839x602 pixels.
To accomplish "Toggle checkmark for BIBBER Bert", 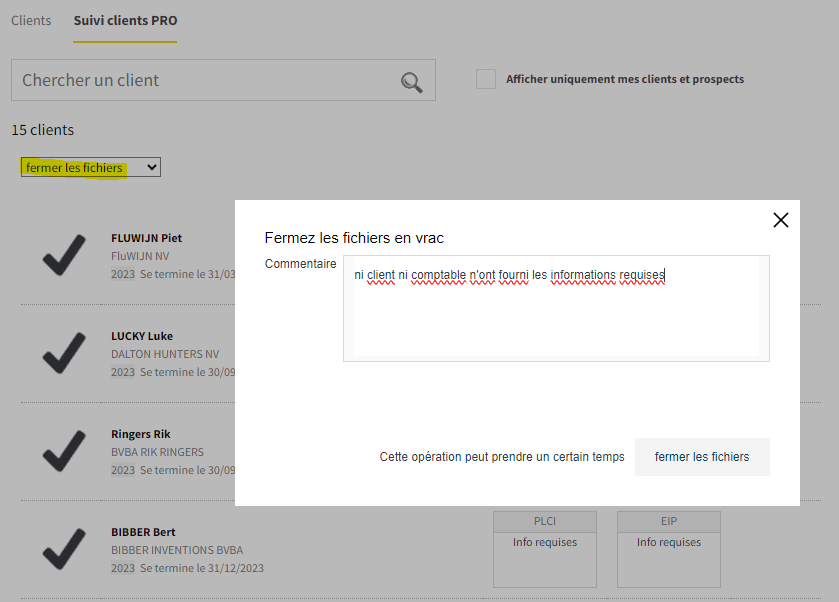I will click(x=64, y=550).
